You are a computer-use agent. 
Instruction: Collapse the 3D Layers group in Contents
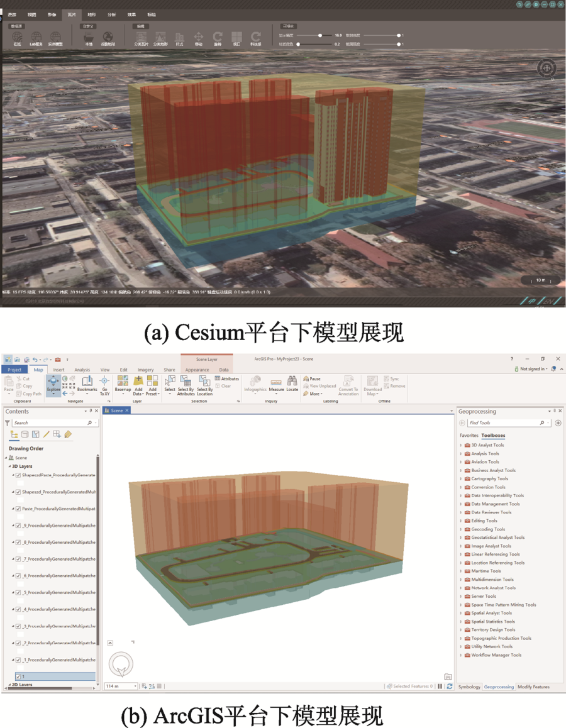9,466
